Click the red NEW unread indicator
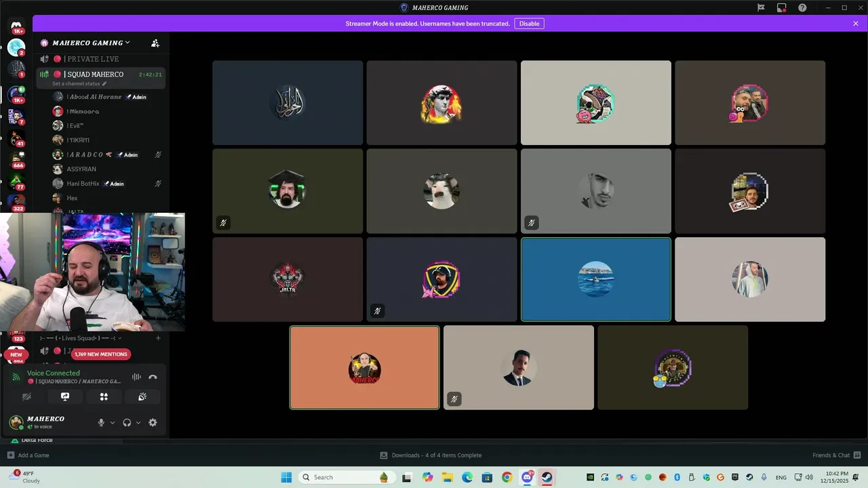 [x=16, y=354]
